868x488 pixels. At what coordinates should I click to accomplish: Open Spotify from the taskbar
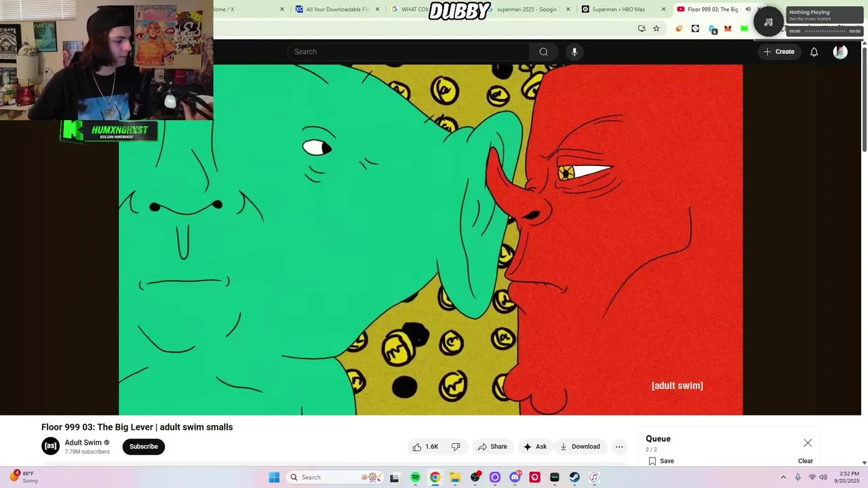click(415, 477)
